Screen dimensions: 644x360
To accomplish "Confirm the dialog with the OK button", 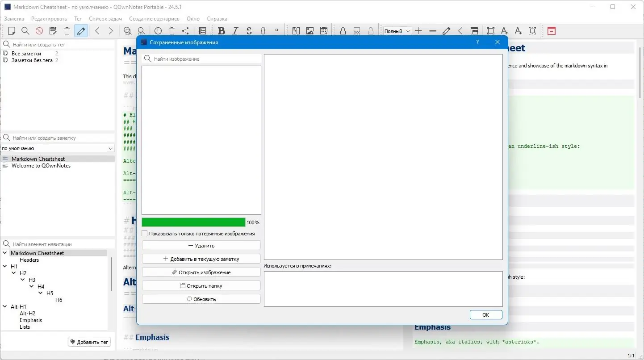I will (486, 315).
